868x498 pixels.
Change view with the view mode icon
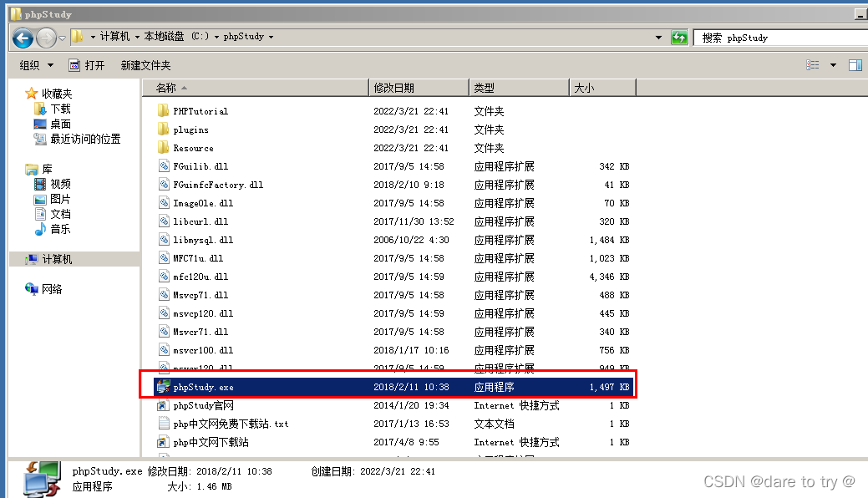coord(812,65)
